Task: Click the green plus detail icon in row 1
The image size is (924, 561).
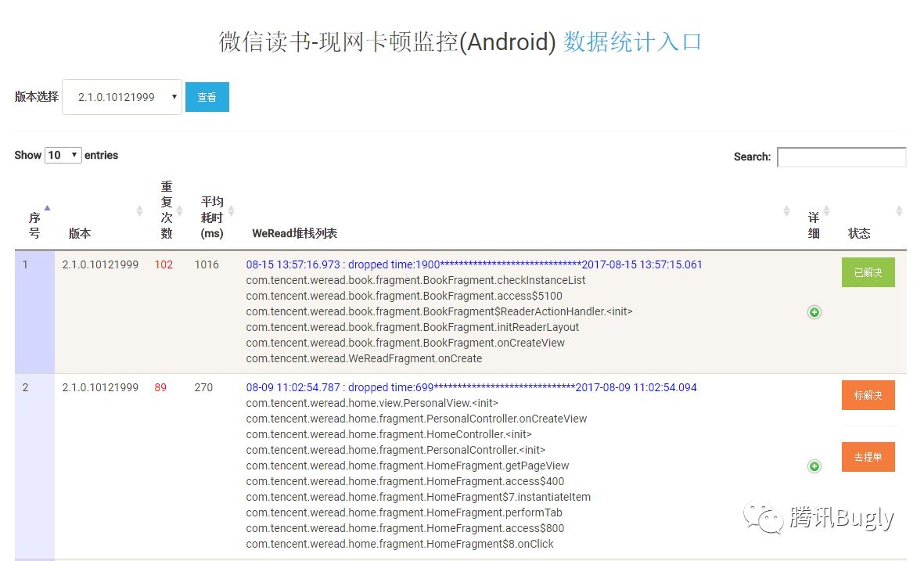Action: 814,311
